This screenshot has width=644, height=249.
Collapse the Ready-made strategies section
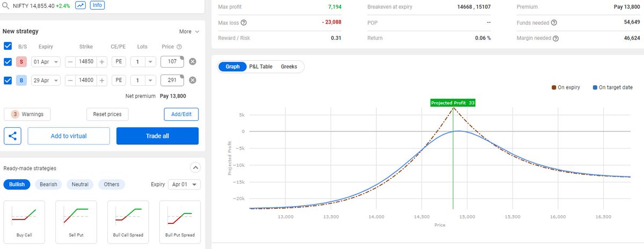pos(195,167)
